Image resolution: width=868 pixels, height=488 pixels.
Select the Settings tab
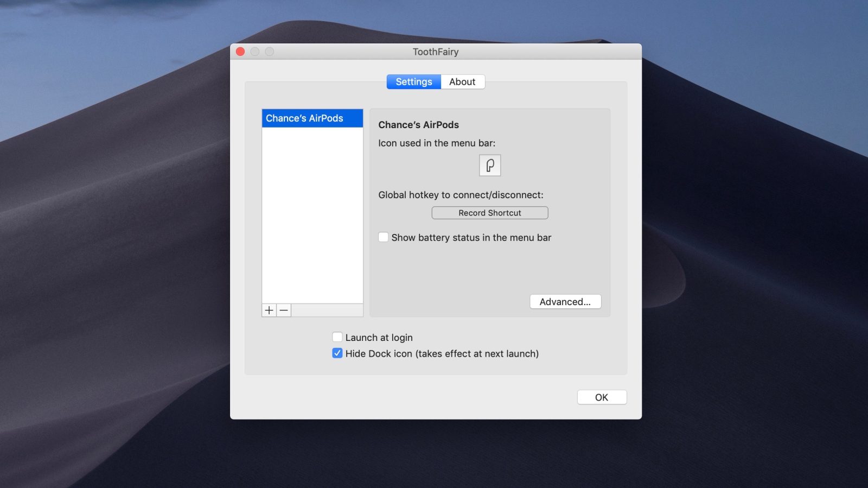pos(413,81)
